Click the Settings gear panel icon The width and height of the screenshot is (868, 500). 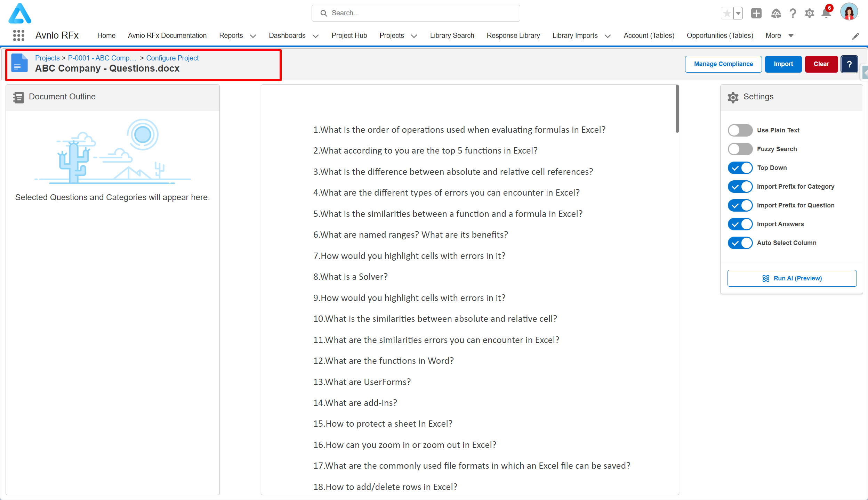pos(733,97)
